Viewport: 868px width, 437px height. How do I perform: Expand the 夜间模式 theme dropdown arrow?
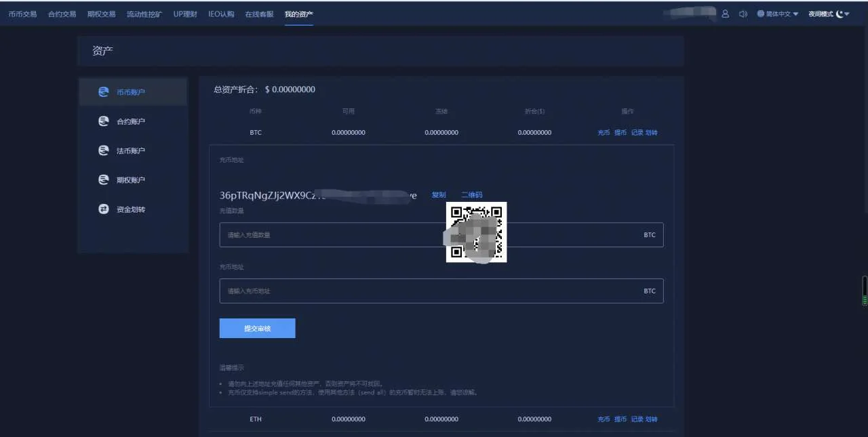coord(847,14)
